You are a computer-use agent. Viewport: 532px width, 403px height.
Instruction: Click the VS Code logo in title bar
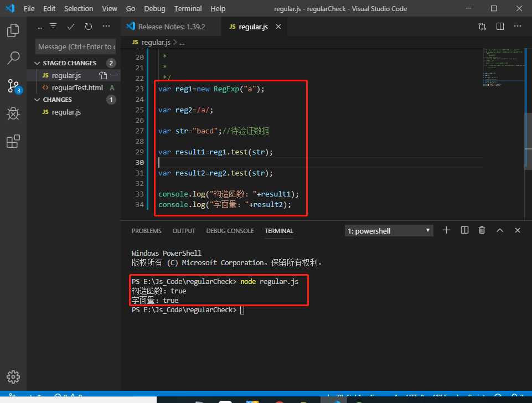10,8
